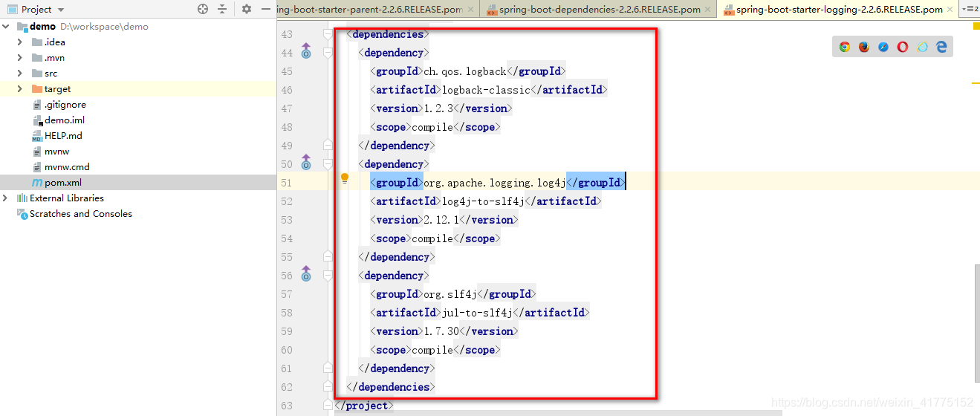Show hidden editor tabs list

pos(969,9)
